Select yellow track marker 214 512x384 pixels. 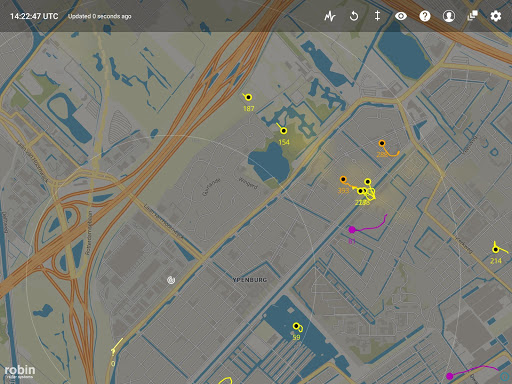(x=496, y=249)
